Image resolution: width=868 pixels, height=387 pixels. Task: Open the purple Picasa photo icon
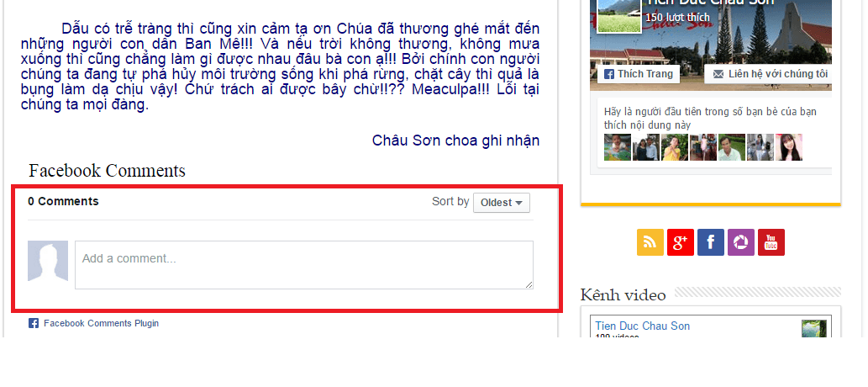pos(740,242)
